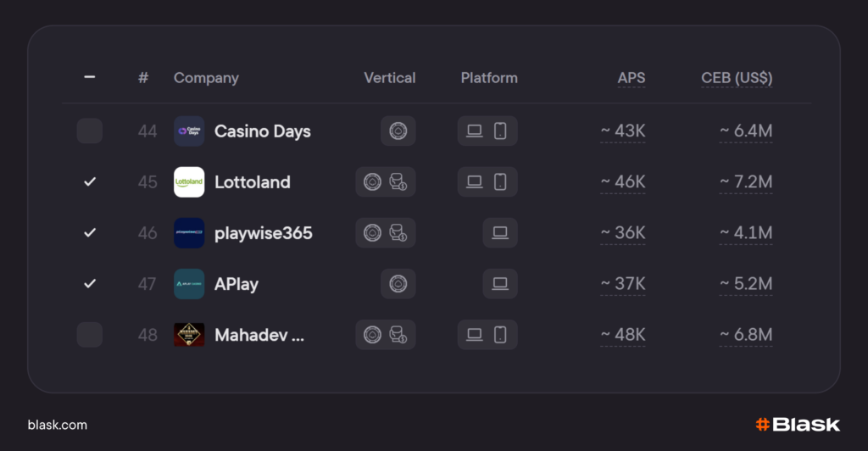Image resolution: width=868 pixels, height=451 pixels.
Task: Check the Casino Days row checkbox
Action: click(x=90, y=131)
